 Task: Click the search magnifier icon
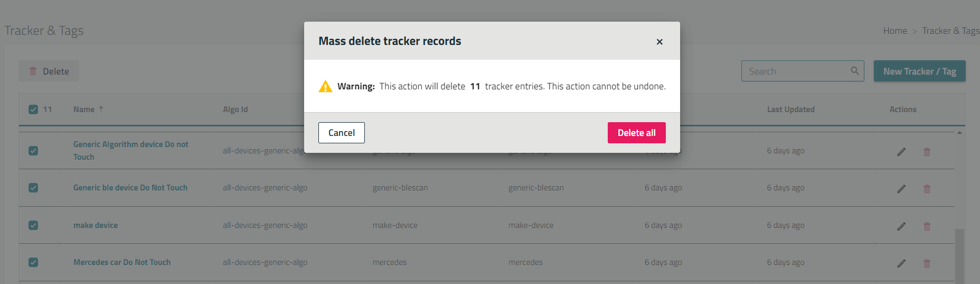click(855, 71)
